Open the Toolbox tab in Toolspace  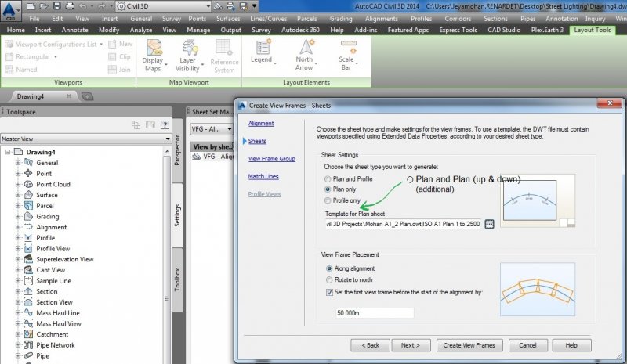pos(177,279)
